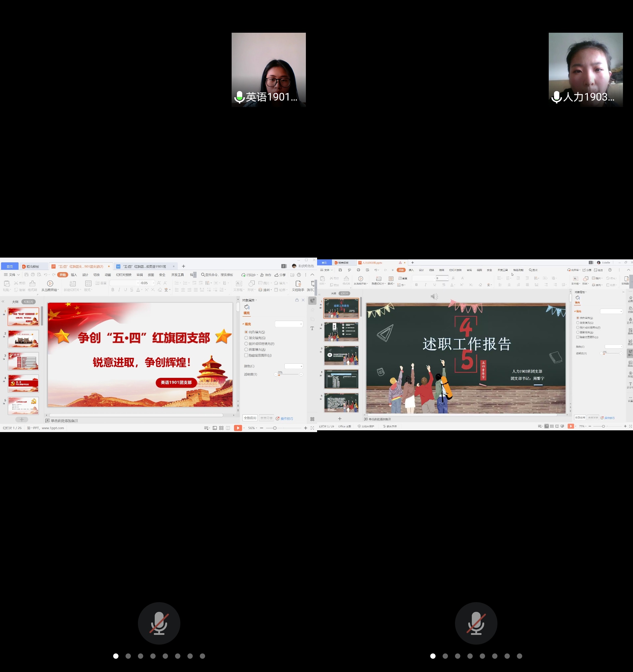Select 渐变填充(G) radio in left panel
633x672 pixels.
[x=246, y=338]
